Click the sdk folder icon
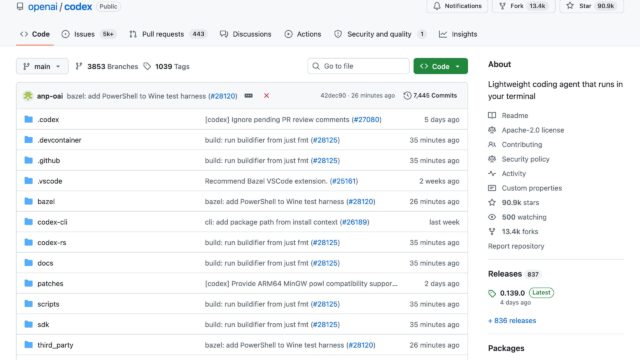Screen dimensions: 640x360 (29, 324)
